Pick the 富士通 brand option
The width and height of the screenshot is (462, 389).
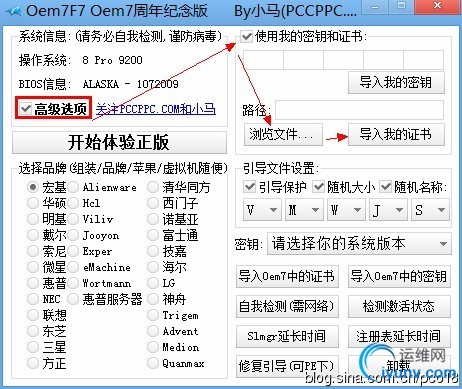pos(153,235)
